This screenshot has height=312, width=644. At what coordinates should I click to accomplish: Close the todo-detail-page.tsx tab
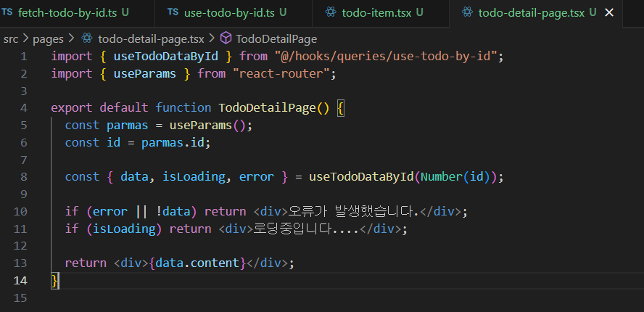click(608, 13)
